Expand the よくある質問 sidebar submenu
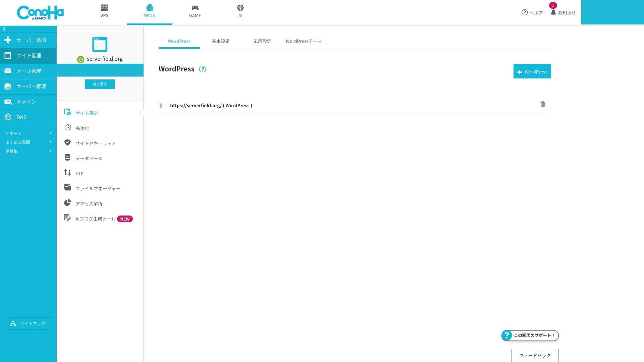 [28, 142]
